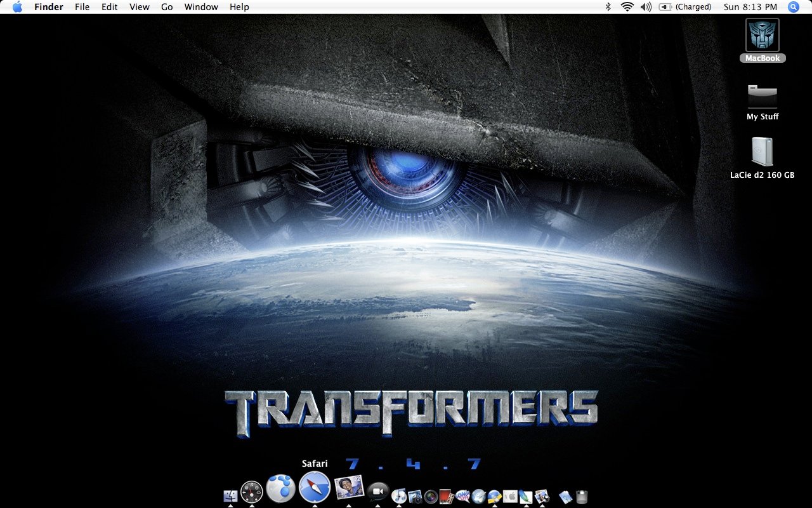Screen dimensions: 812x508
Task: Open the volume control in menu bar
Action: coord(646,7)
